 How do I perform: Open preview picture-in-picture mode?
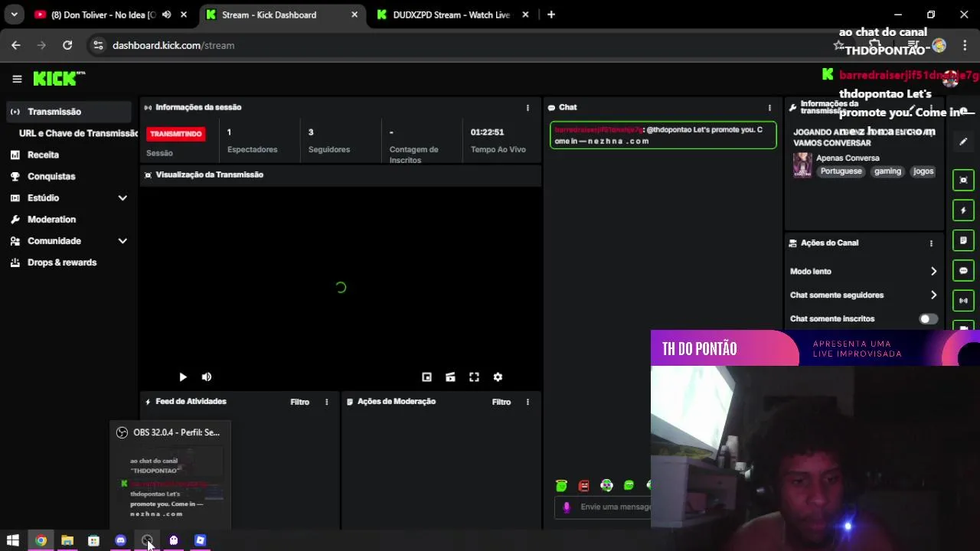[x=426, y=377]
